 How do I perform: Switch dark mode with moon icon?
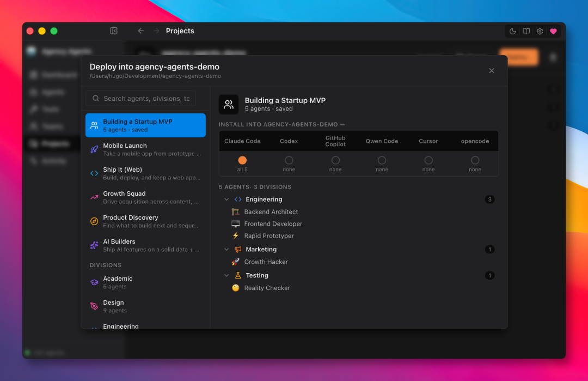(x=513, y=31)
